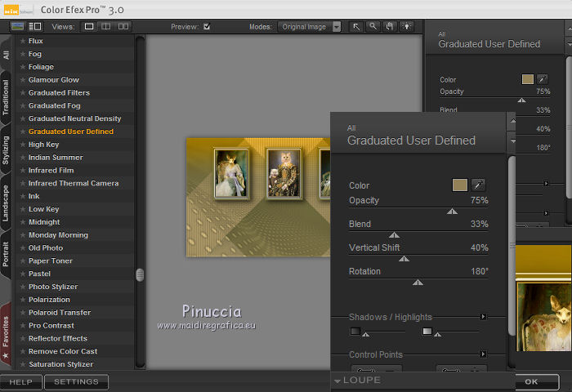
Task: Switch to side-by-side preview view
Action: [x=123, y=27]
